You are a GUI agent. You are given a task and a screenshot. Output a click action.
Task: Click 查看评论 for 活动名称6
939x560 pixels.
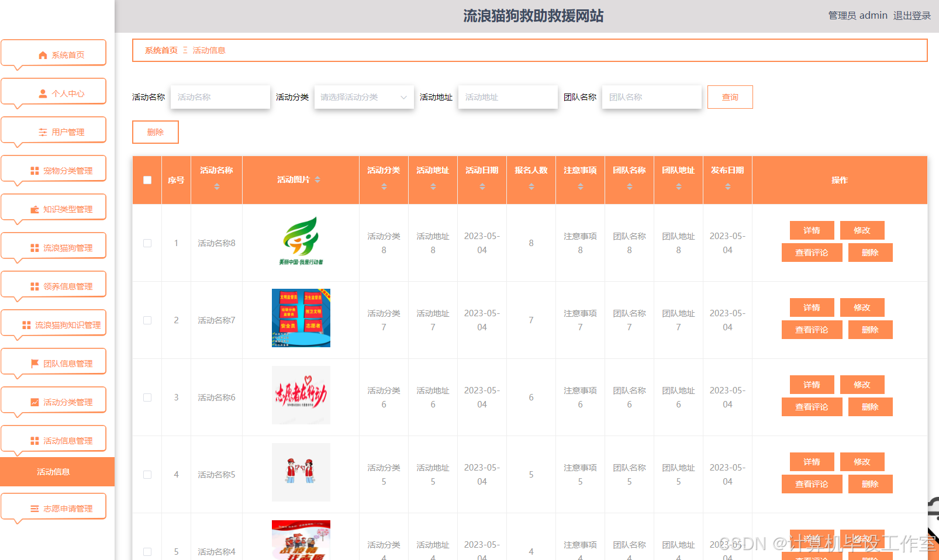812,407
